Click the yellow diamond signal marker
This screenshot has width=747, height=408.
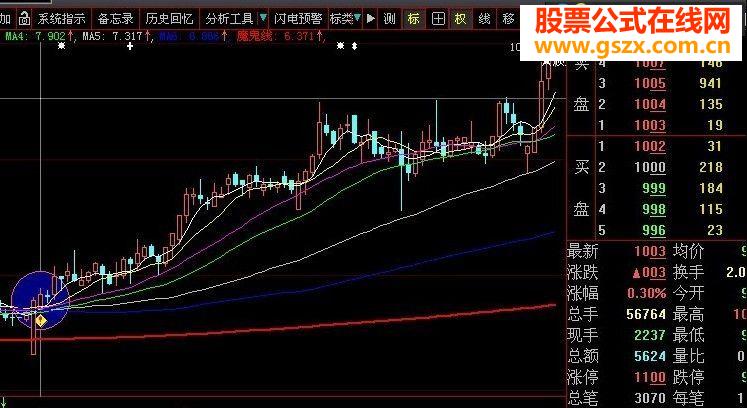(41, 321)
